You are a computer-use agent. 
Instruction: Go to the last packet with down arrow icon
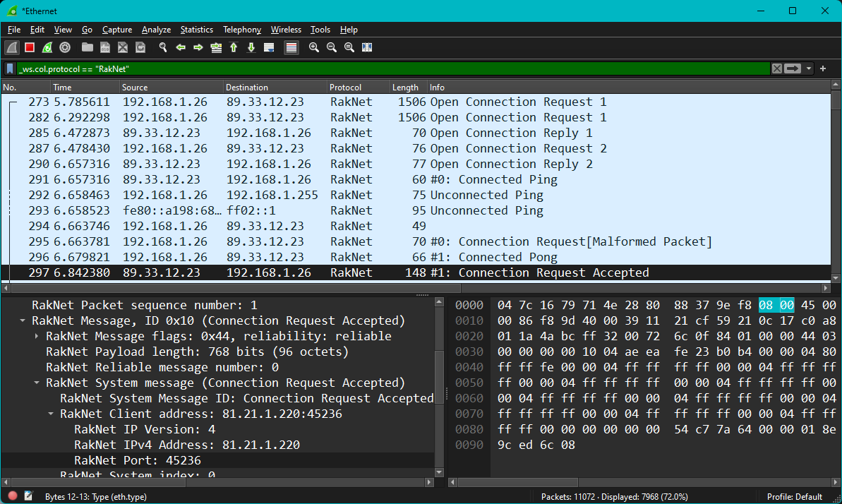point(251,47)
